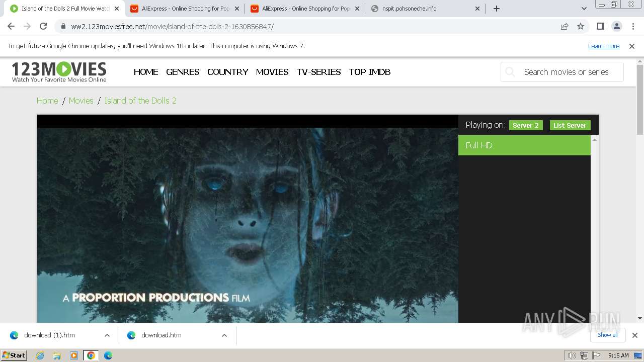644x362 pixels.
Task: Close the Island of the Dolls 2 tab
Action: 117,9
